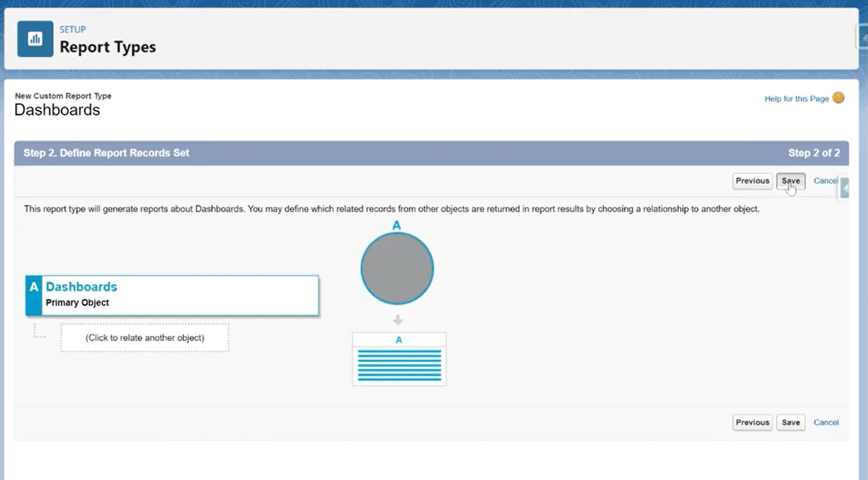Click the Report Types heading
The height and width of the screenshot is (480, 868).
point(107,47)
